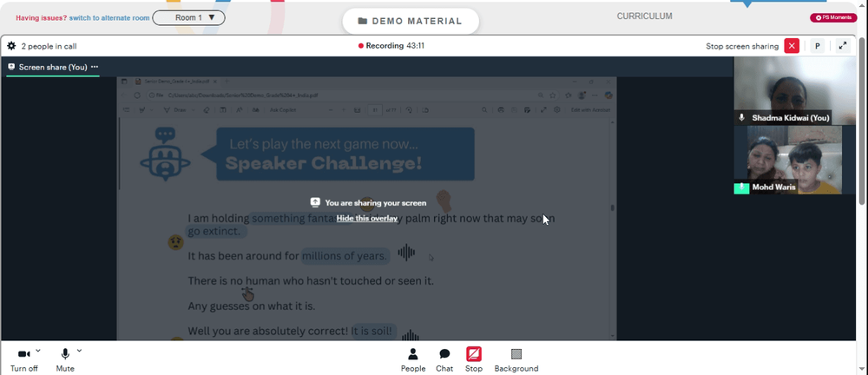This screenshot has width=868, height=375.
Task: Click the Recording 43:11 indicator
Action: (x=391, y=46)
